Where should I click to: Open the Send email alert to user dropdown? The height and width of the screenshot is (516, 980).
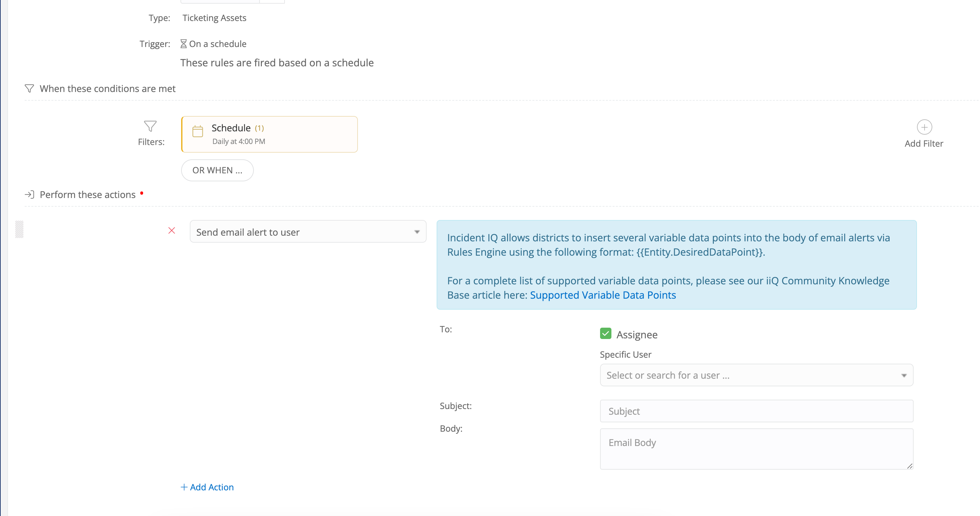click(x=308, y=232)
